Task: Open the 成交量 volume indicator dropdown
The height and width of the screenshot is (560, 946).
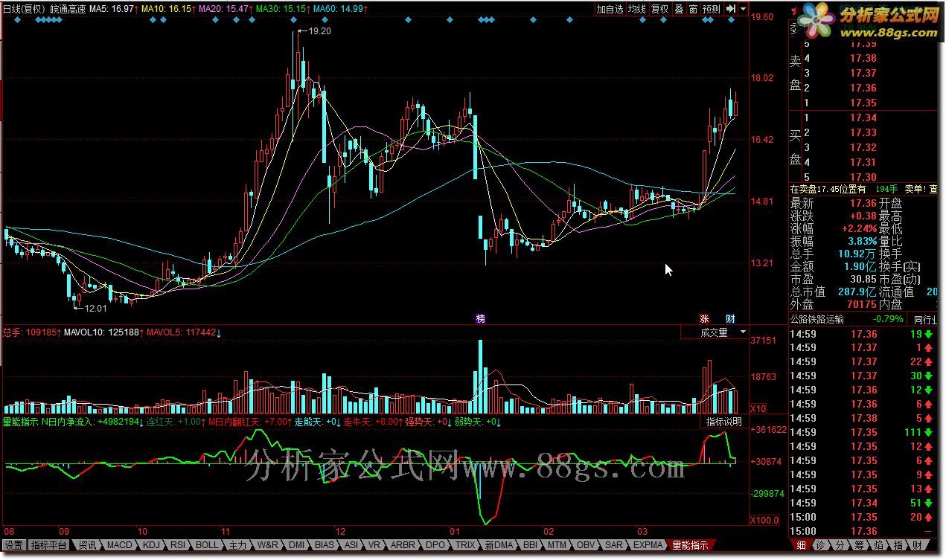Action: coord(715,333)
